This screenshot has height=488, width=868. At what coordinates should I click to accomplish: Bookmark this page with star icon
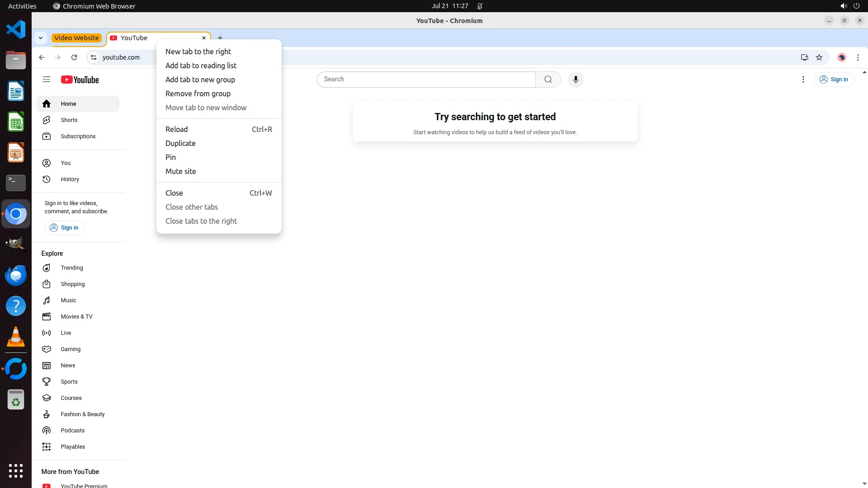pyautogui.click(x=819, y=57)
